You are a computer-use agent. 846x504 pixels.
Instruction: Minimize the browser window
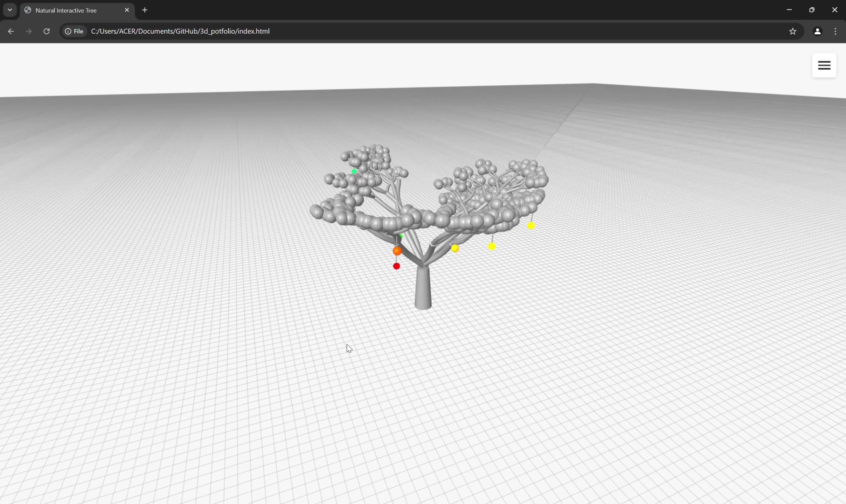coord(789,10)
